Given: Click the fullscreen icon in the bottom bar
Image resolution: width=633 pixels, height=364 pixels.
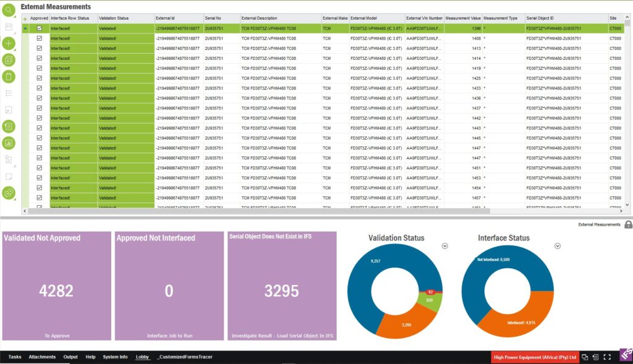Looking at the screenshot, I should tap(607, 357).
